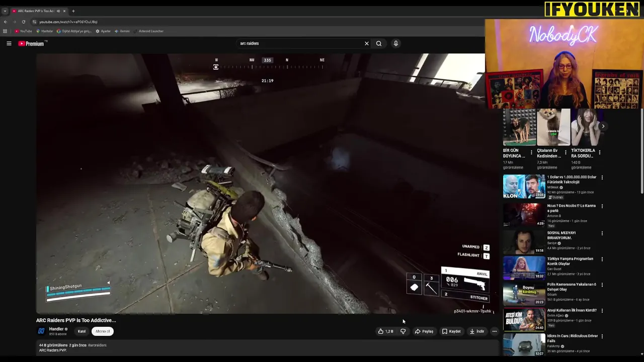Open options for 'Çitaların Ev Kedisinden' short
The width and height of the screenshot is (644, 362).
(x=566, y=152)
